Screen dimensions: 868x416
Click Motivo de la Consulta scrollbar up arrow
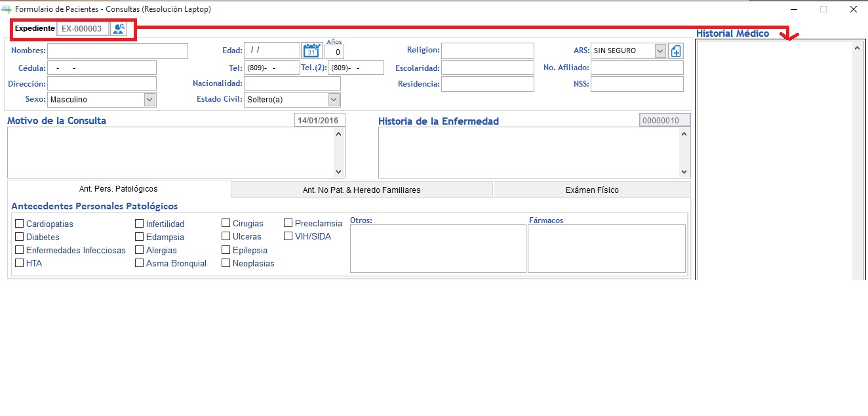[339, 134]
